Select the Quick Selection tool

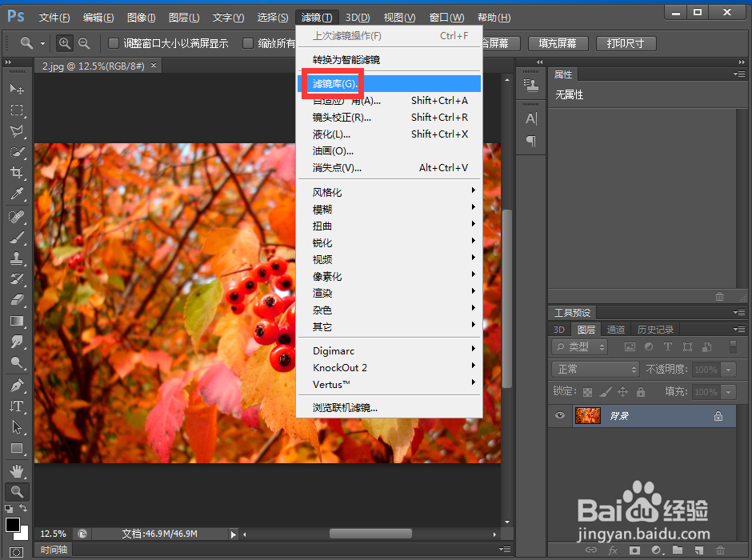pos(17,152)
